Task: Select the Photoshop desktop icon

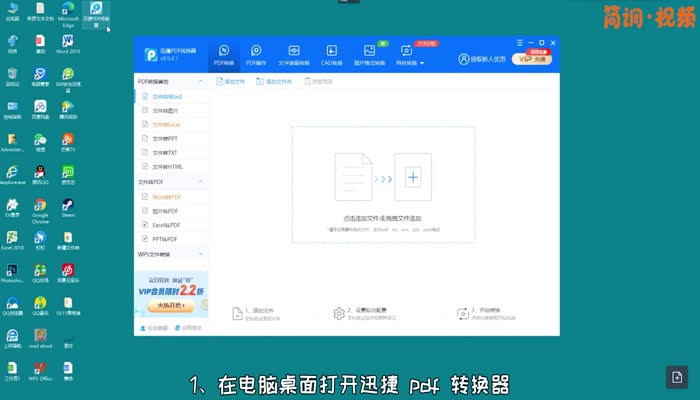Action: point(12,273)
